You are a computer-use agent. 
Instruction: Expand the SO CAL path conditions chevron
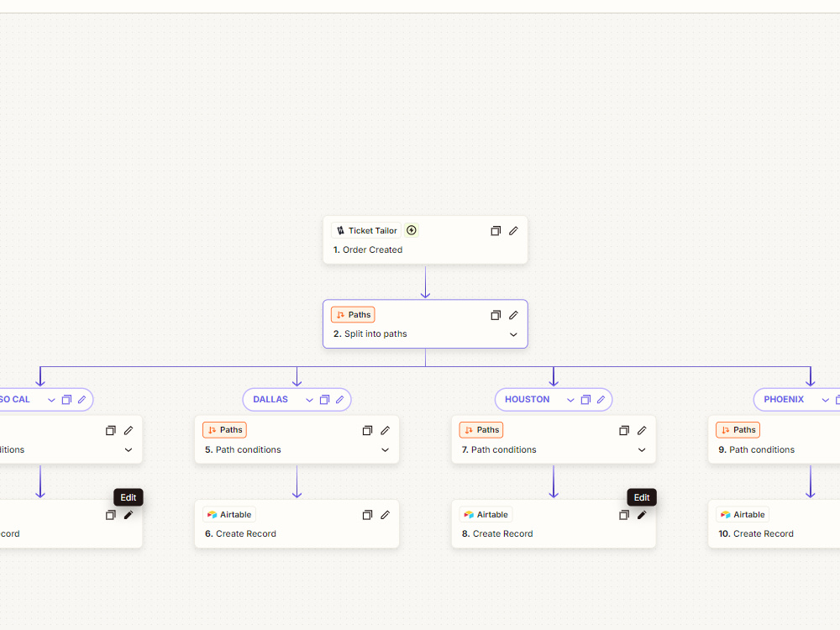click(x=129, y=450)
